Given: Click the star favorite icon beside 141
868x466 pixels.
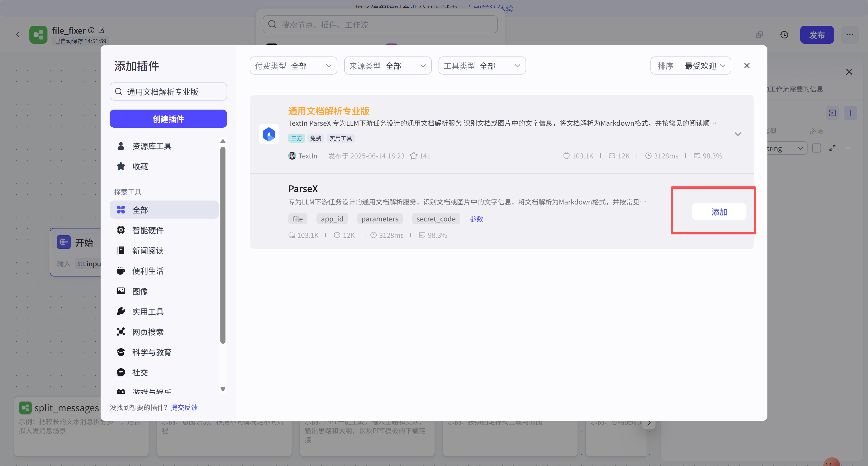Looking at the screenshot, I should tap(413, 156).
